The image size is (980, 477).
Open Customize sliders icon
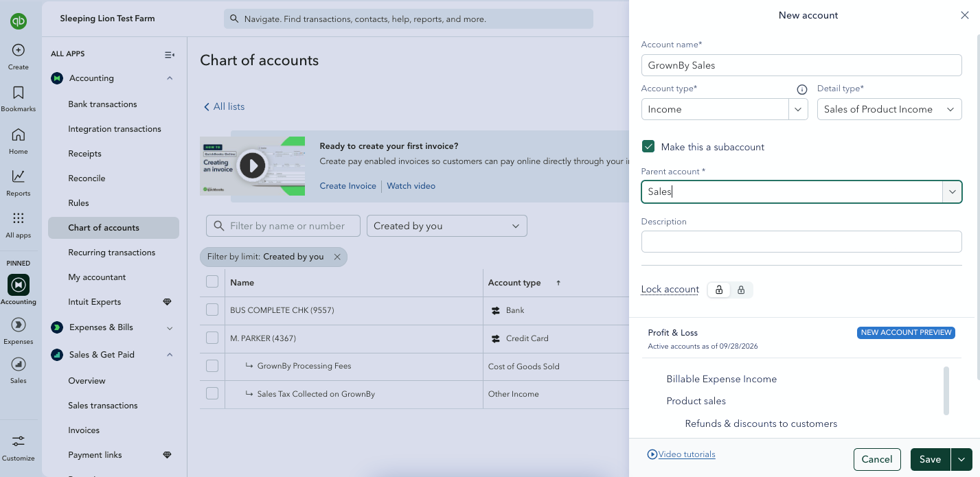[19, 441]
